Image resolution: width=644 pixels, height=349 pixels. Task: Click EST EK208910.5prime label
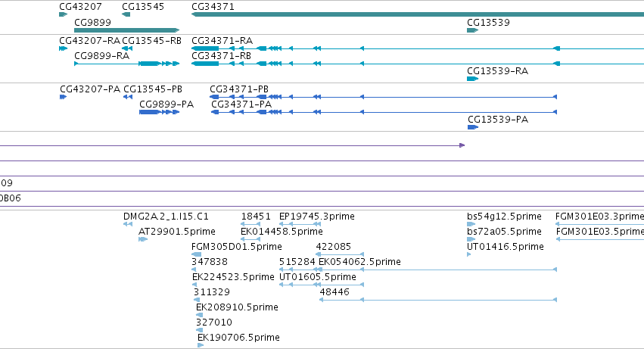pyautogui.click(x=237, y=307)
